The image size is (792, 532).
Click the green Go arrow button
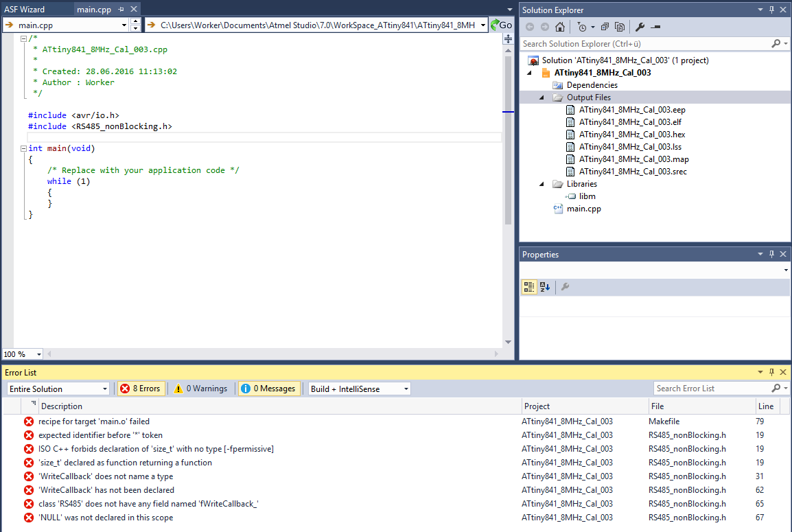502,25
